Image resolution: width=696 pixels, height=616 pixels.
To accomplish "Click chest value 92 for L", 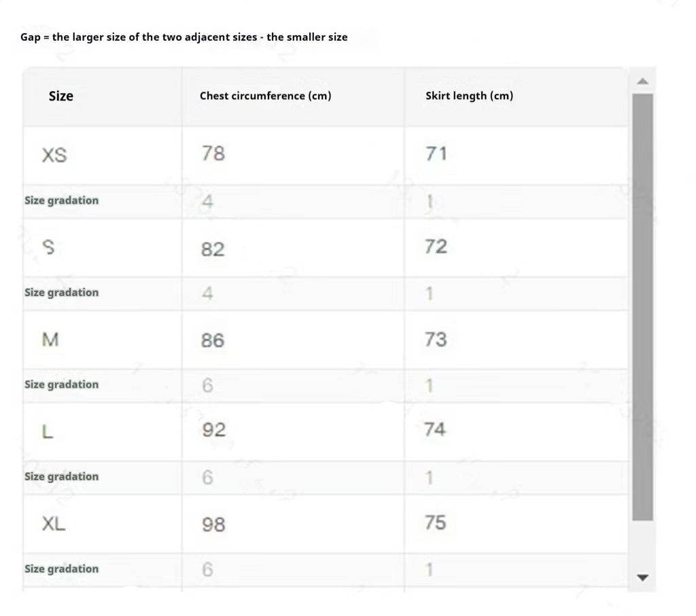I will tap(213, 430).
